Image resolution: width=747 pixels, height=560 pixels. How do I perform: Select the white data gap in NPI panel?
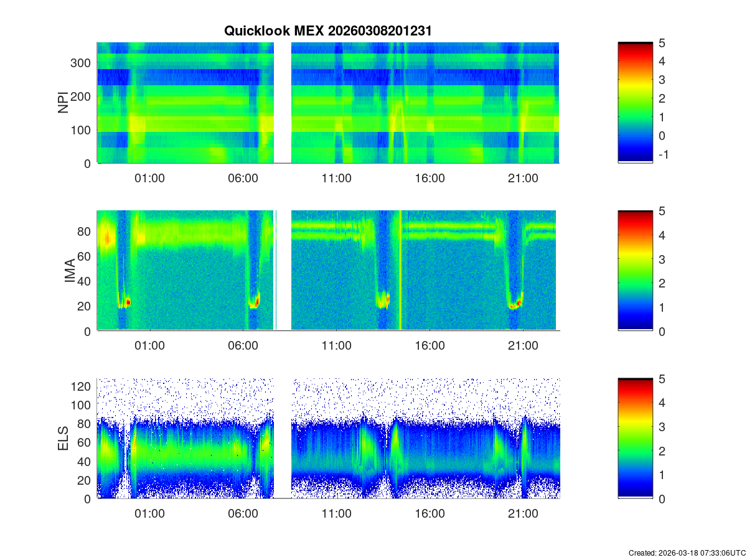(x=283, y=103)
